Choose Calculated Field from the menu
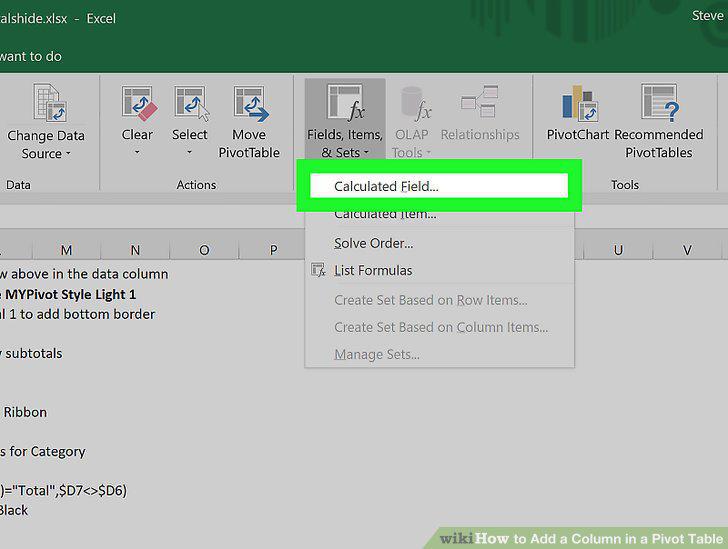The height and width of the screenshot is (549, 728). (x=439, y=186)
